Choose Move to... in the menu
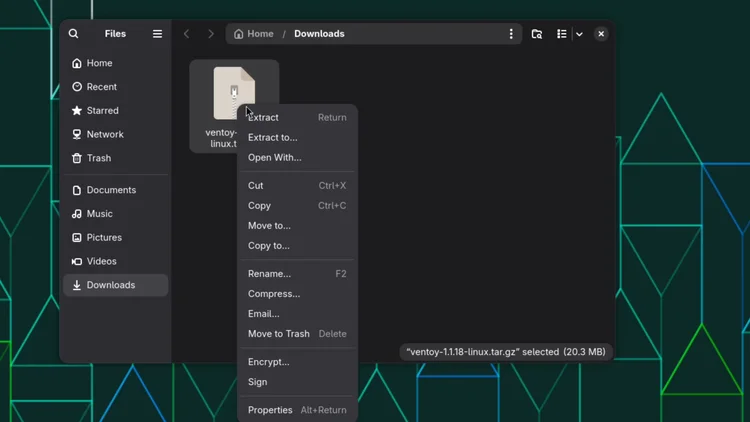Image resolution: width=750 pixels, height=422 pixels. click(297, 226)
